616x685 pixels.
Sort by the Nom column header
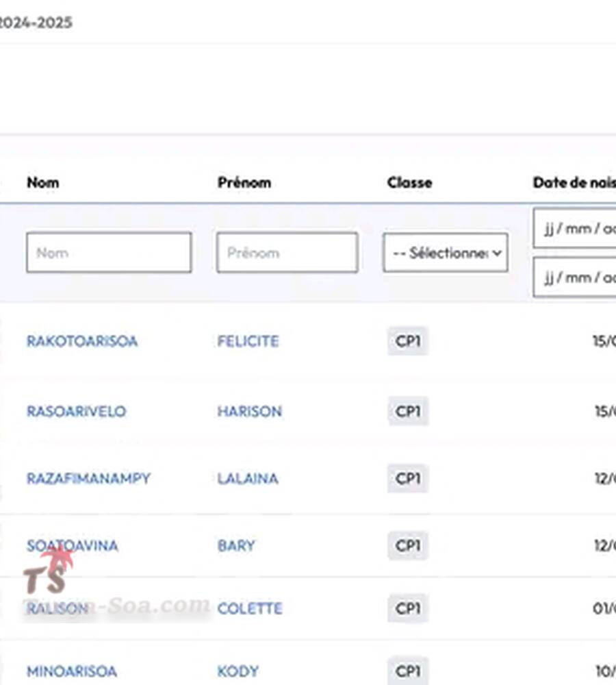point(42,183)
